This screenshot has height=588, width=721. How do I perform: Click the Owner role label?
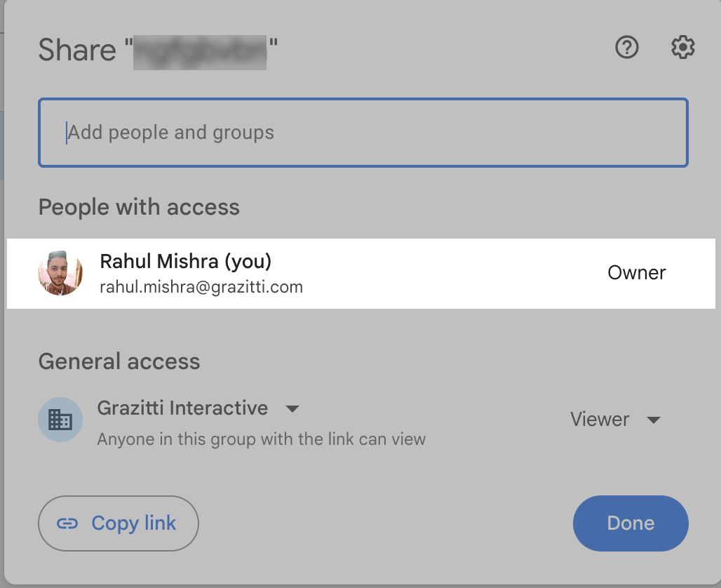637,273
